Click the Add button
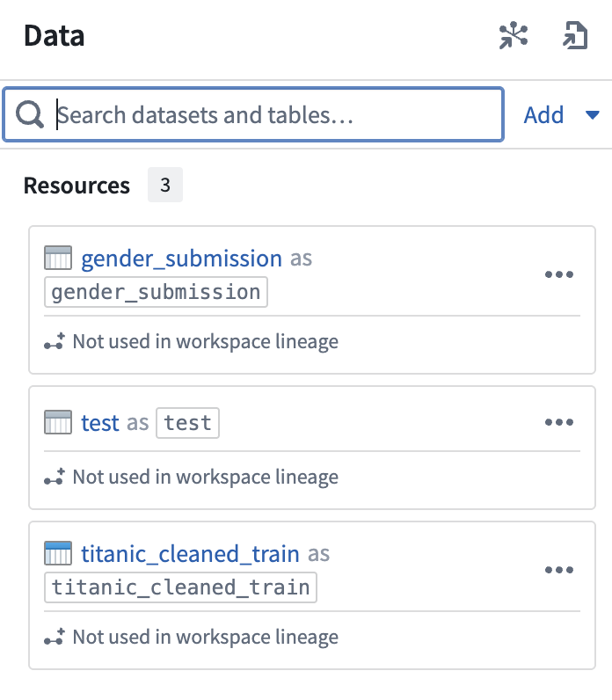Screen dimensions: 612x700 [543, 115]
